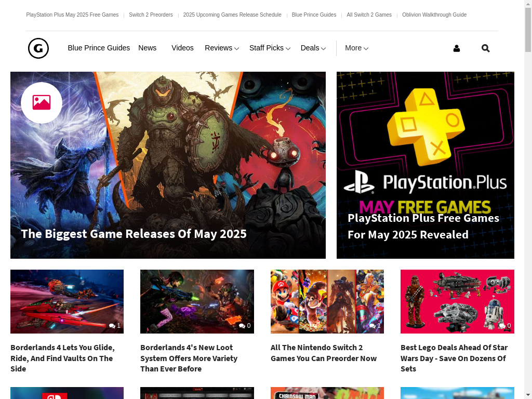Click comment count on Borderlands 4 Loot article

click(245, 326)
